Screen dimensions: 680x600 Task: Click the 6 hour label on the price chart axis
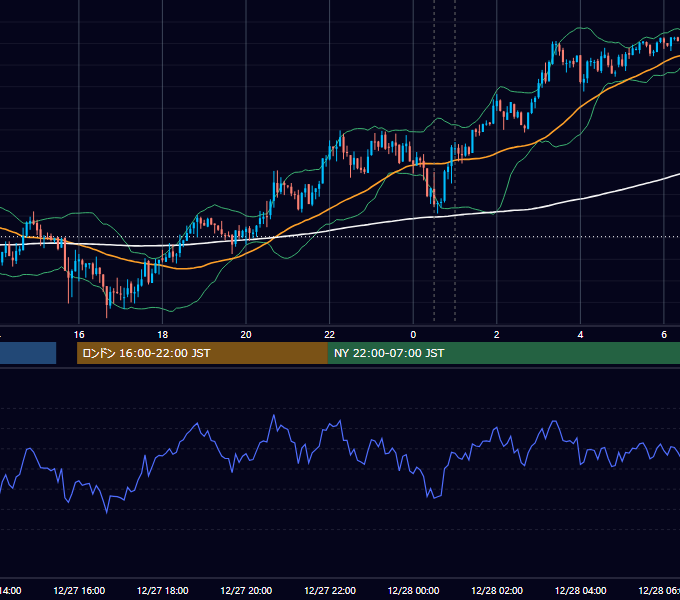point(664,335)
